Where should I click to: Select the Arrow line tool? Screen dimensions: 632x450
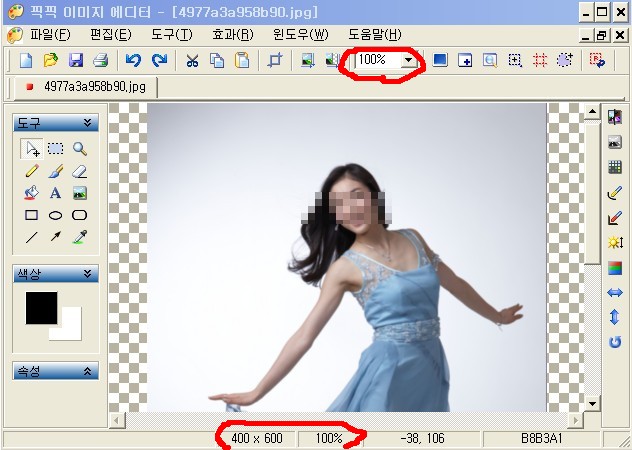click(56, 236)
